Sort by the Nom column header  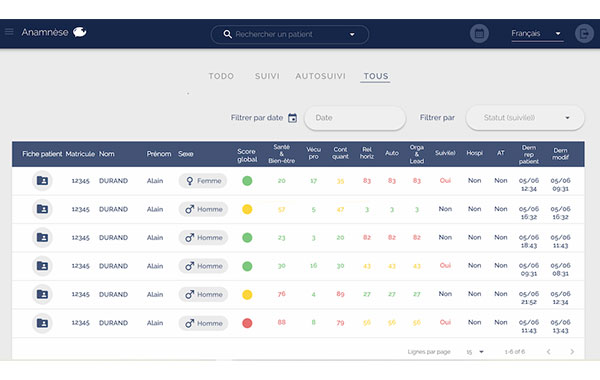(107, 154)
